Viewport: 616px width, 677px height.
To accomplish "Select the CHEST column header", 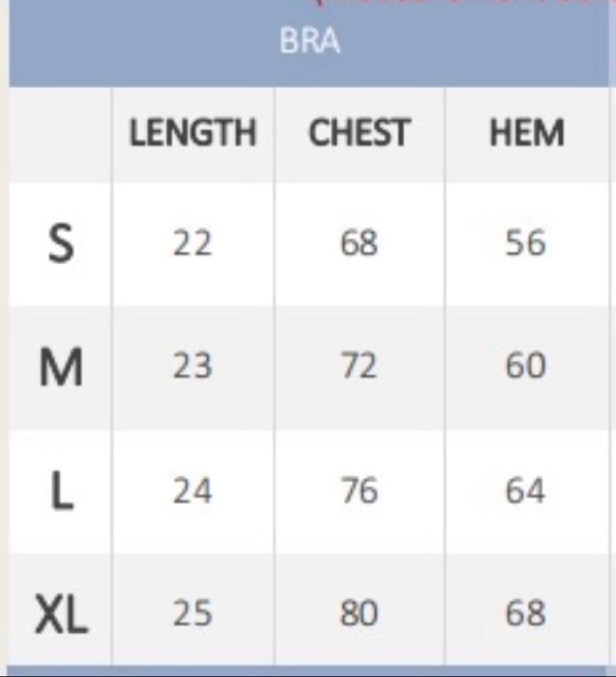I will click(x=358, y=134).
